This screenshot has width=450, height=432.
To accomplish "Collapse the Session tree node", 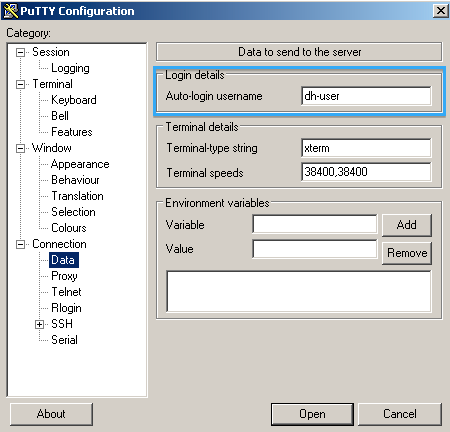I will [x=21, y=52].
